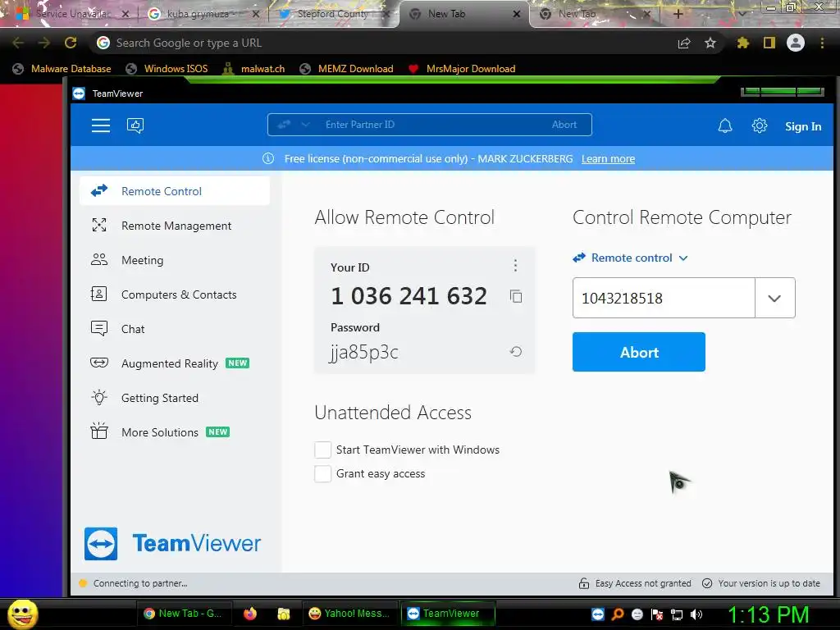
Task: Click the password text jja85p3c
Action: [363, 353]
